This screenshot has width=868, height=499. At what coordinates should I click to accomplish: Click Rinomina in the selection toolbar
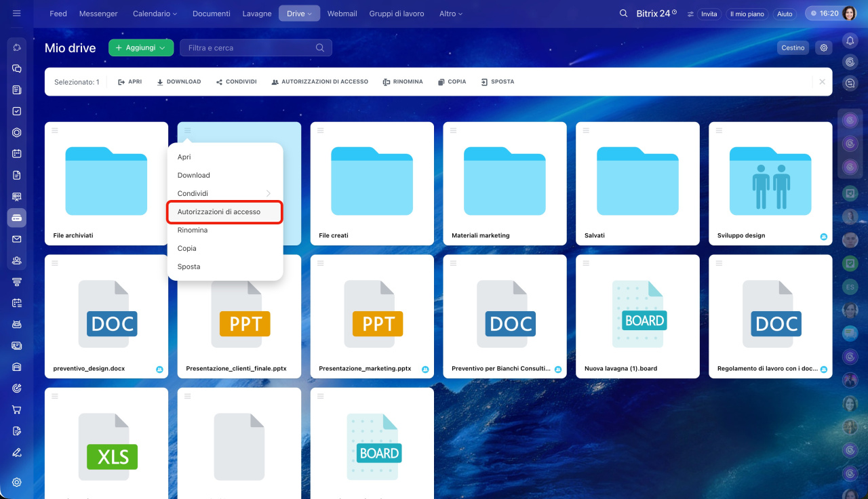coord(403,81)
